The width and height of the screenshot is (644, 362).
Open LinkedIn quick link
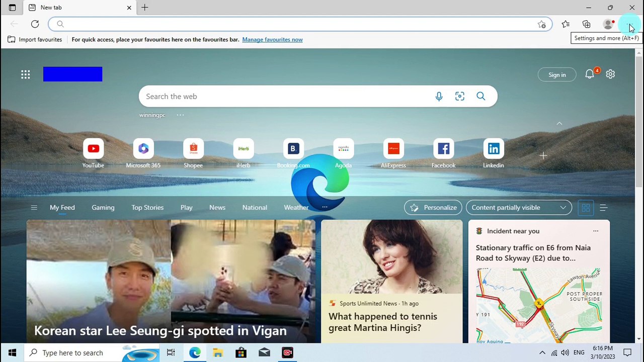tap(494, 153)
